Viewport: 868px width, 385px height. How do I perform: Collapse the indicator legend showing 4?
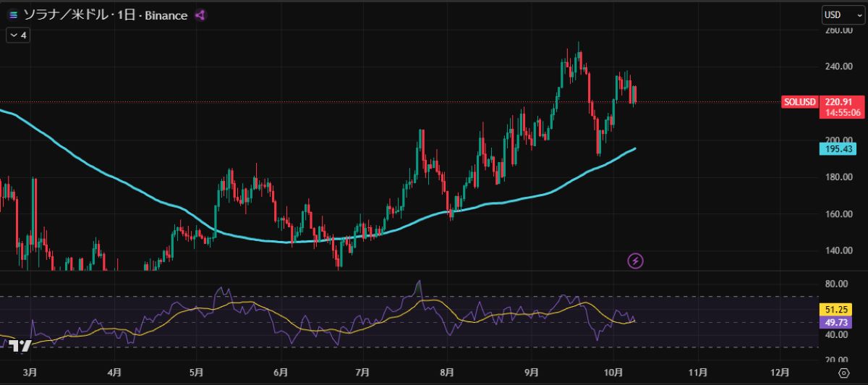(x=18, y=34)
